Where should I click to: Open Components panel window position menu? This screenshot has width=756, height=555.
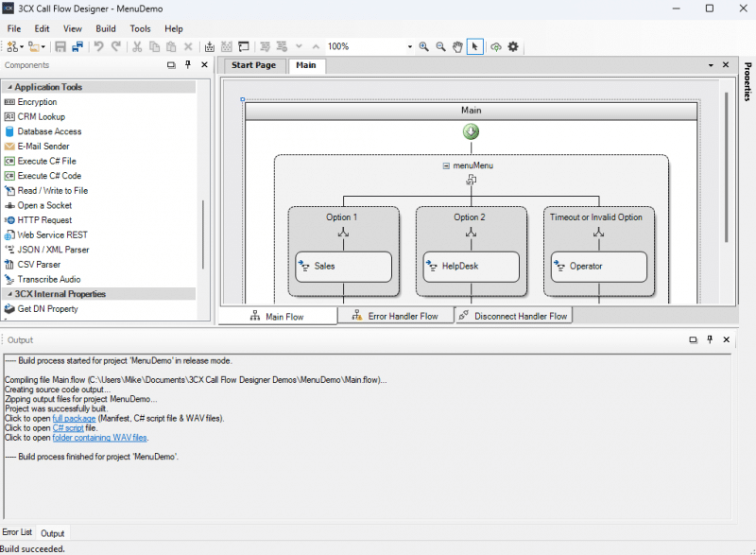click(x=171, y=65)
